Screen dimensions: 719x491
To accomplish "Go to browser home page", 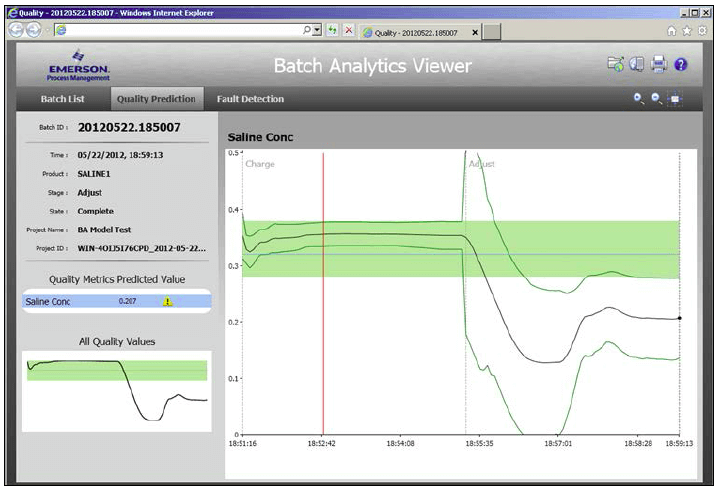I will point(672,31).
